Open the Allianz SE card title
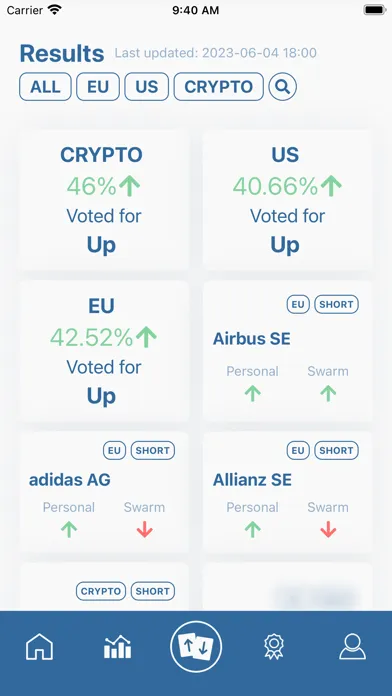The image size is (392, 696). pos(252,480)
